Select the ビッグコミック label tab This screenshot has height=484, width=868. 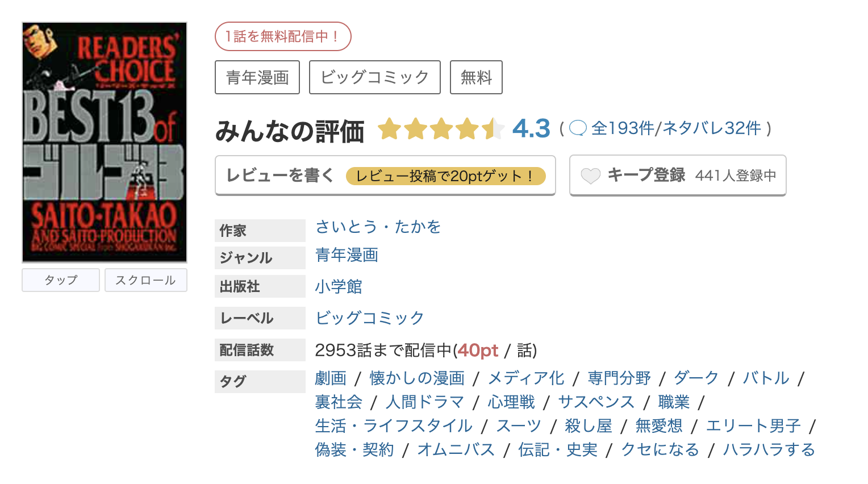[374, 77]
